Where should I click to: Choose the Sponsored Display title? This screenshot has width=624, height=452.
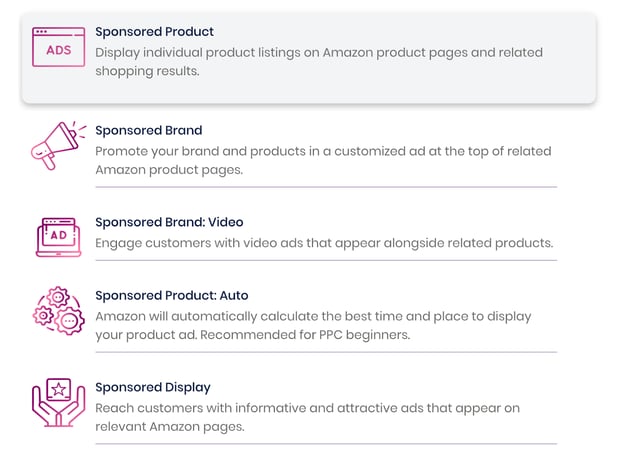(153, 387)
